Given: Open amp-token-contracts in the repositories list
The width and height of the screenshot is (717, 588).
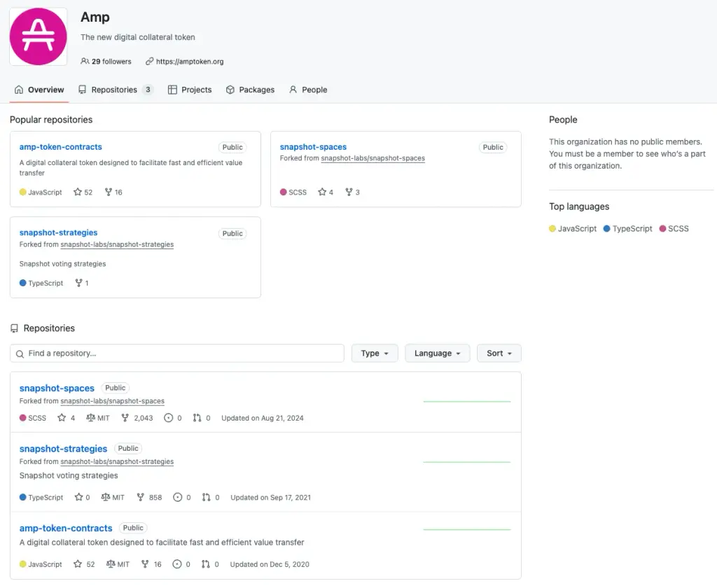Looking at the screenshot, I should (66, 528).
